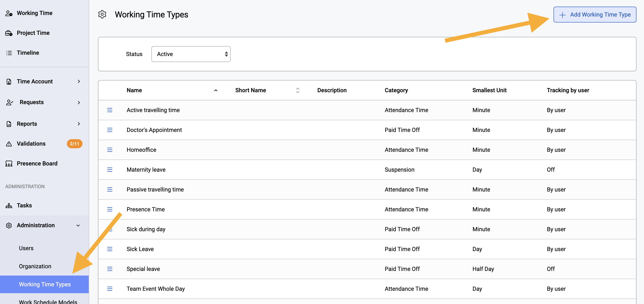
Task: Expand the Time Account submenu chevron
Action: coord(79,81)
